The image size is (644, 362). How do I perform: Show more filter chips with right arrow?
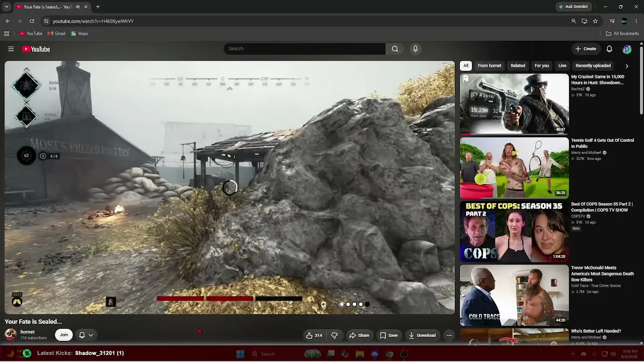(626, 66)
